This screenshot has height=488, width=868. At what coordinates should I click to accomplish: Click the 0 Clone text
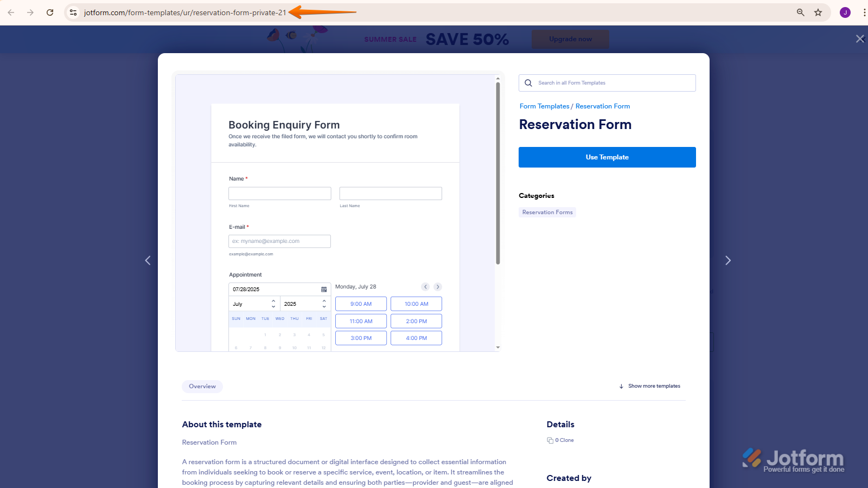coord(564,440)
